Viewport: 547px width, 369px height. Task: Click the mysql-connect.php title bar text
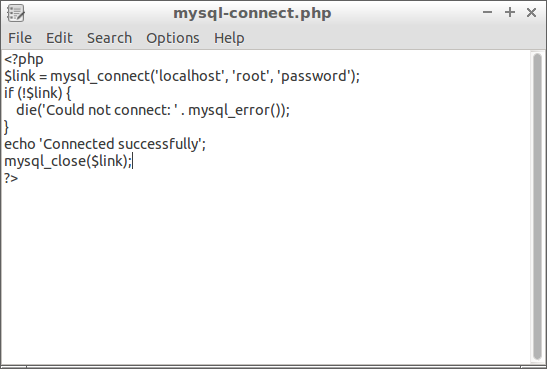click(x=252, y=13)
